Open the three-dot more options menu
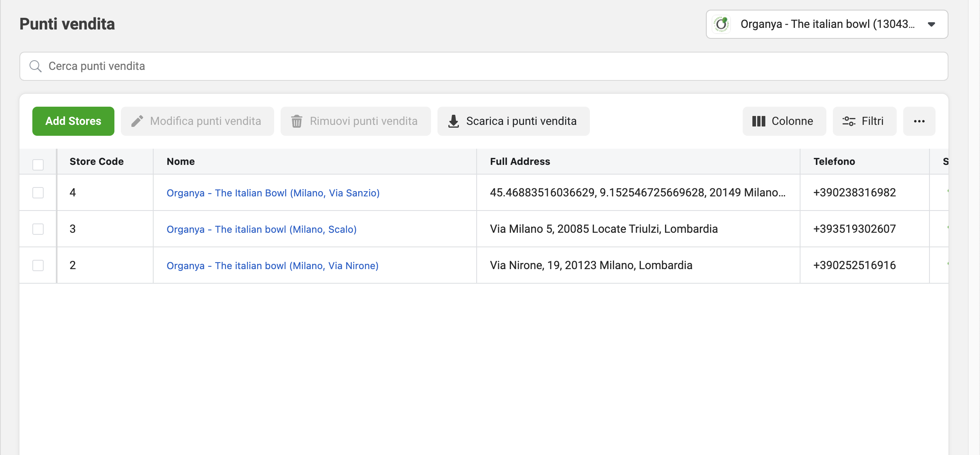Viewport: 980px width, 455px height. point(919,121)
